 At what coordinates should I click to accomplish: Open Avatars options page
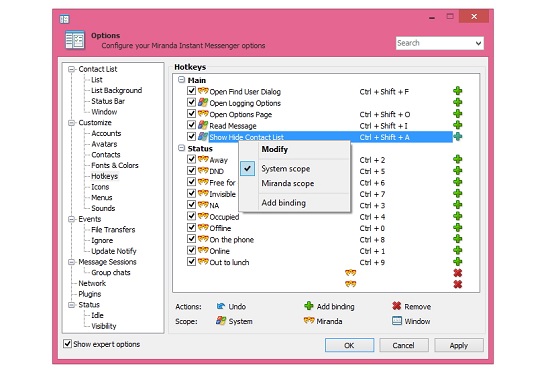(x=104, y=144)
